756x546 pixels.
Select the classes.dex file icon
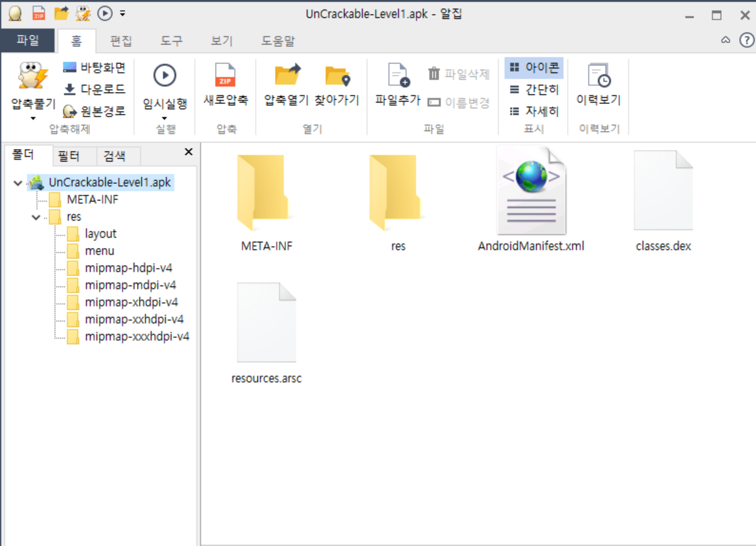coord(663,190)
